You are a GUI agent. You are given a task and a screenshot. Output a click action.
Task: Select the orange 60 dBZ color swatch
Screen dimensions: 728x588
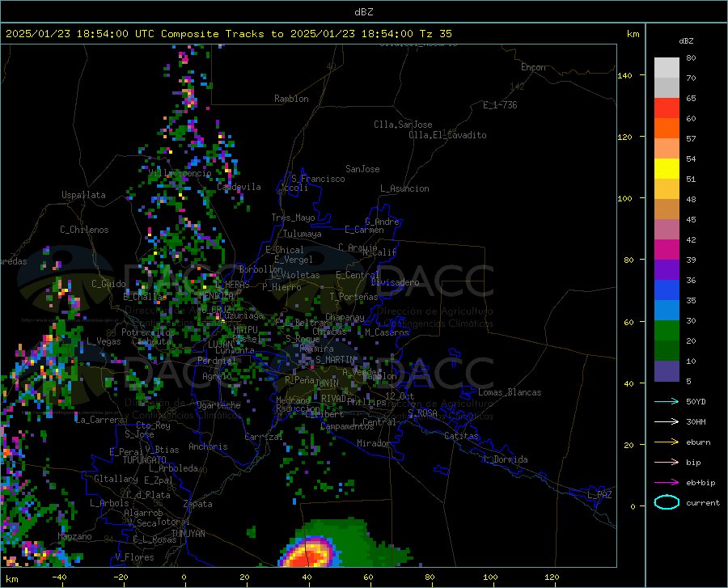click(x=667, y=129)
